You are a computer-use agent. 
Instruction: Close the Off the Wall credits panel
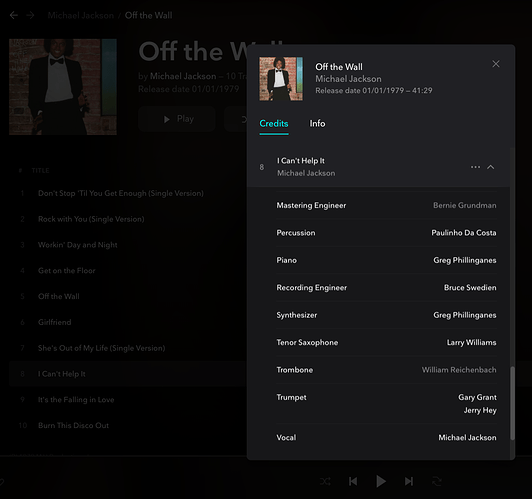496,64
